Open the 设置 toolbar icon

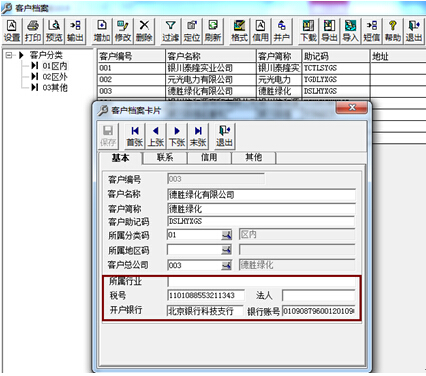coord(12,31)
